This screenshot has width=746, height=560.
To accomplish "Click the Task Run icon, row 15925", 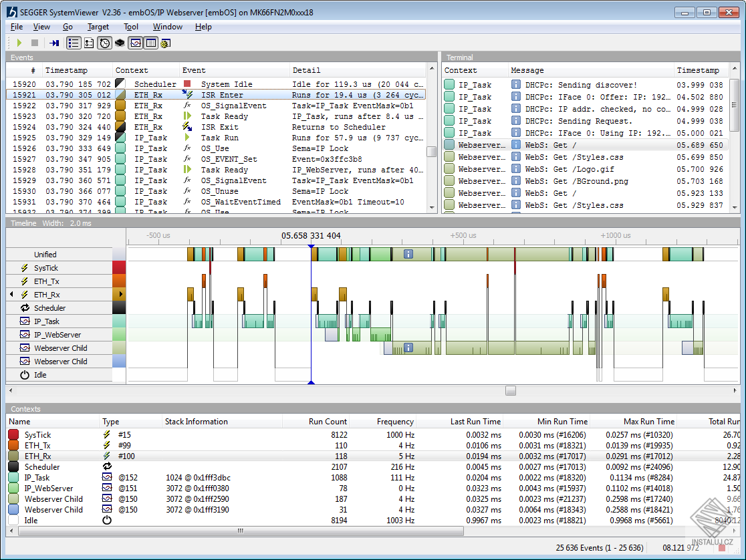I will (x=187, y=138).
